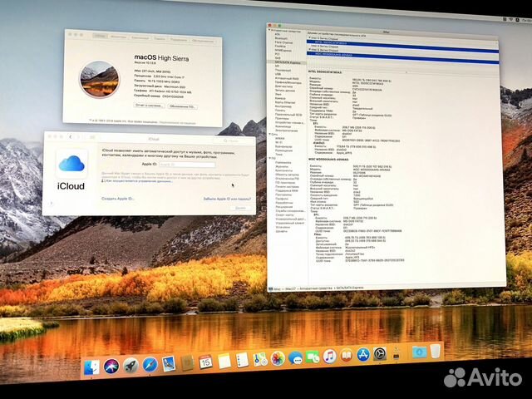Switch to Поддержка tab in About This Mac

pos(179,40)
